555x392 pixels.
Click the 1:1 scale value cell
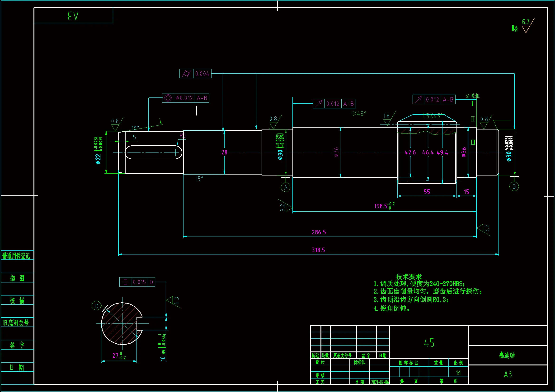point(458,373)
